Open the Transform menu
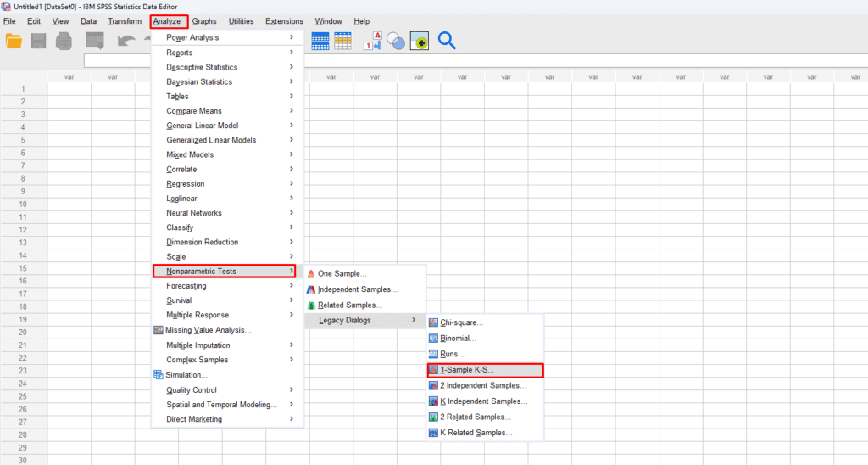This screenshot has width=868, height=465. coord(125,21)
